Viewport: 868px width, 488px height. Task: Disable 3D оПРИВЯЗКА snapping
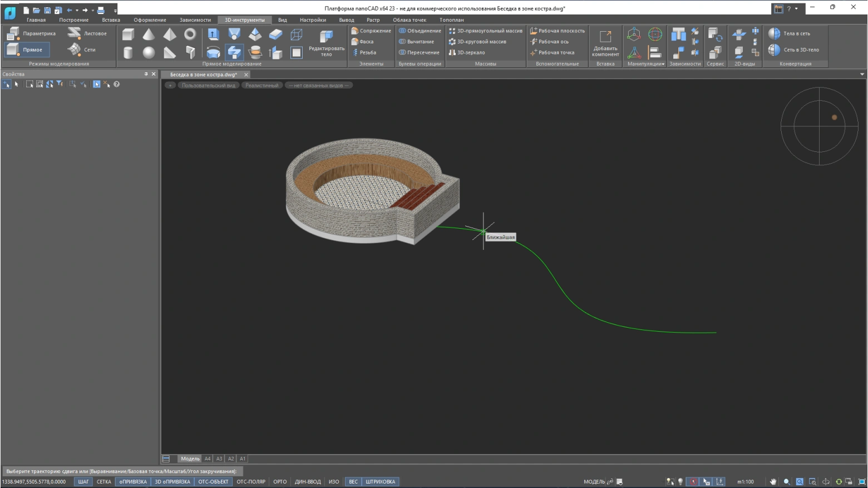pos(172,482)
